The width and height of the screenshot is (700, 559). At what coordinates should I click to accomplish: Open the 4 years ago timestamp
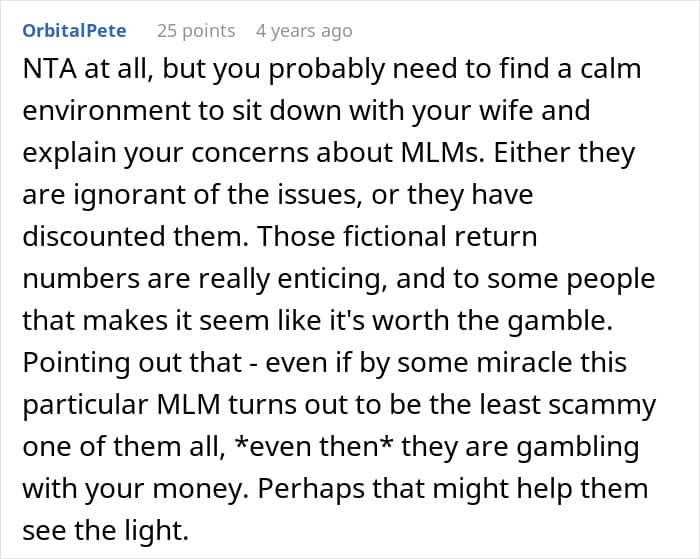(304, 31)
